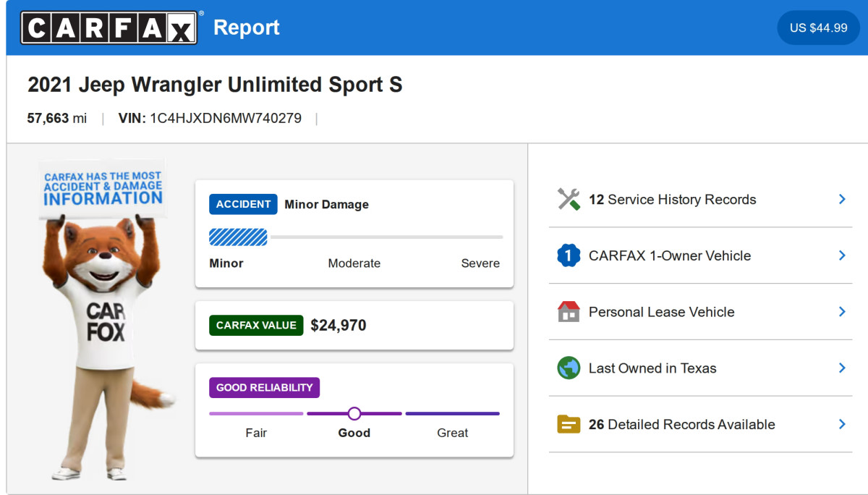Click the VIN 1C4HJXDN6MW740279 text

pyautogui.click(x=210, y=118)
